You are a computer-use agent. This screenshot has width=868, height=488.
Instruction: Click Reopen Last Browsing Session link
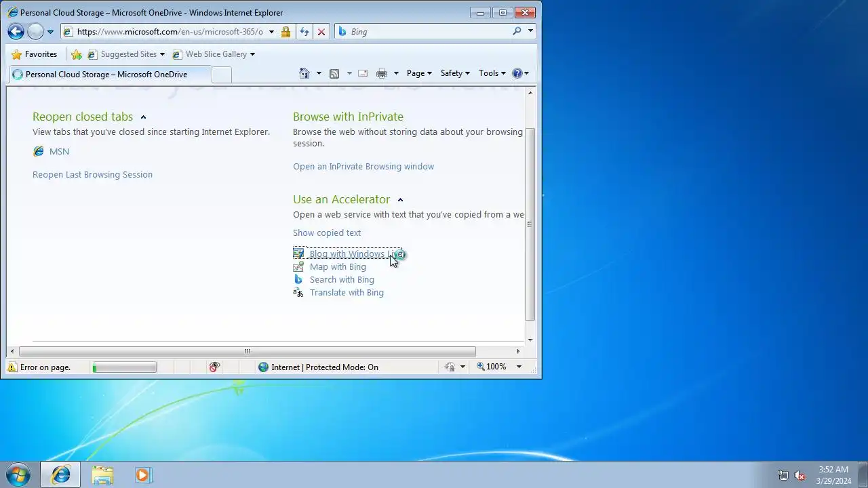[x=92, y=175]
